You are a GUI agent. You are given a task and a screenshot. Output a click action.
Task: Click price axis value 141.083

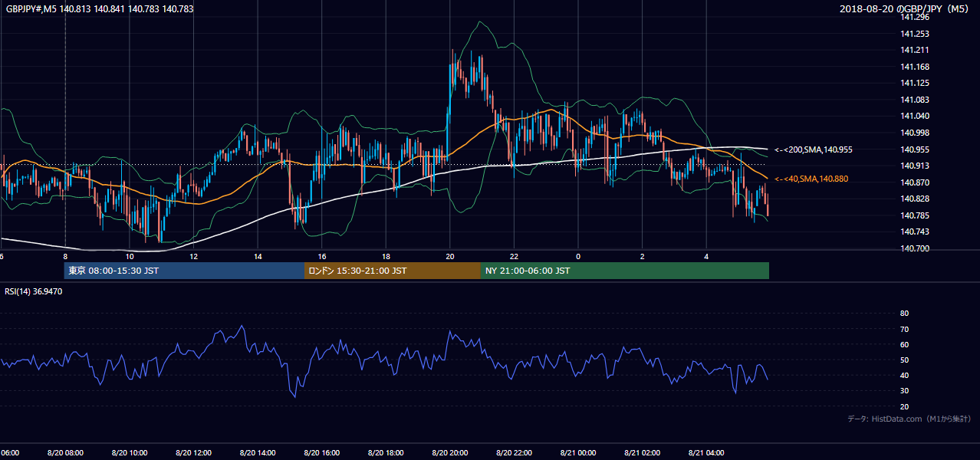[x=915, y=100]
